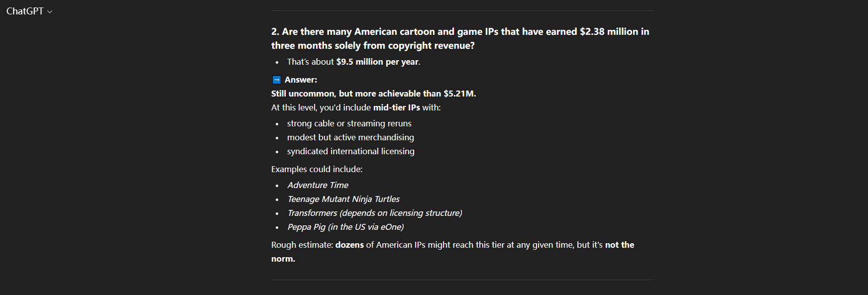The width and height of the screenshot is (868, 295).
Task: Click 'modest but active merchandising' bullet
Action: 350,137
